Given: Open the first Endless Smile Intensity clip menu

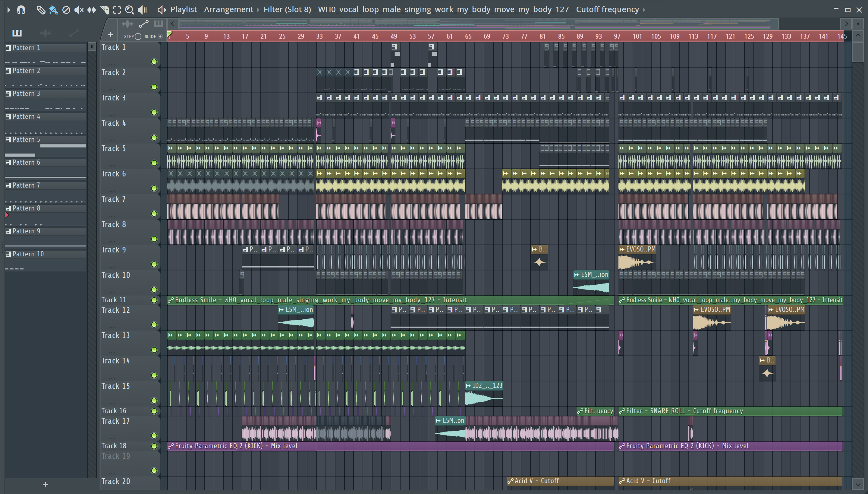Looking at the screenshot, I should [171, 300].
